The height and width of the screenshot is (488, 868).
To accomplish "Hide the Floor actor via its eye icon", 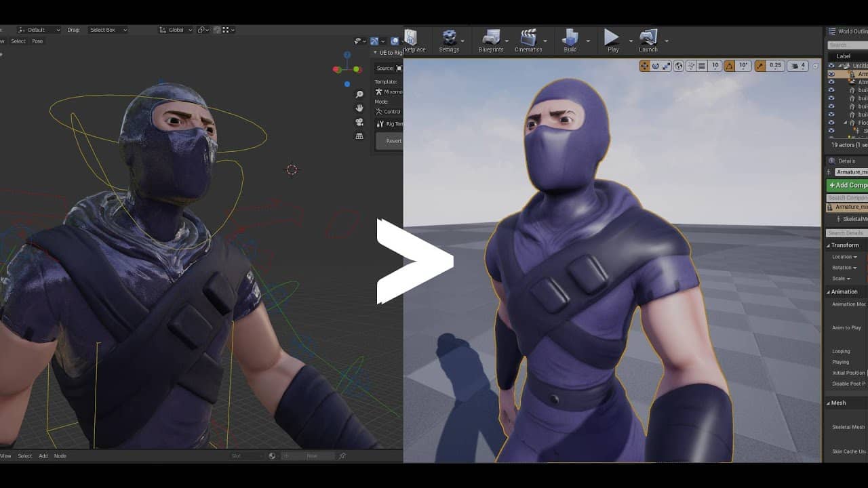I will tap(831, 123).
